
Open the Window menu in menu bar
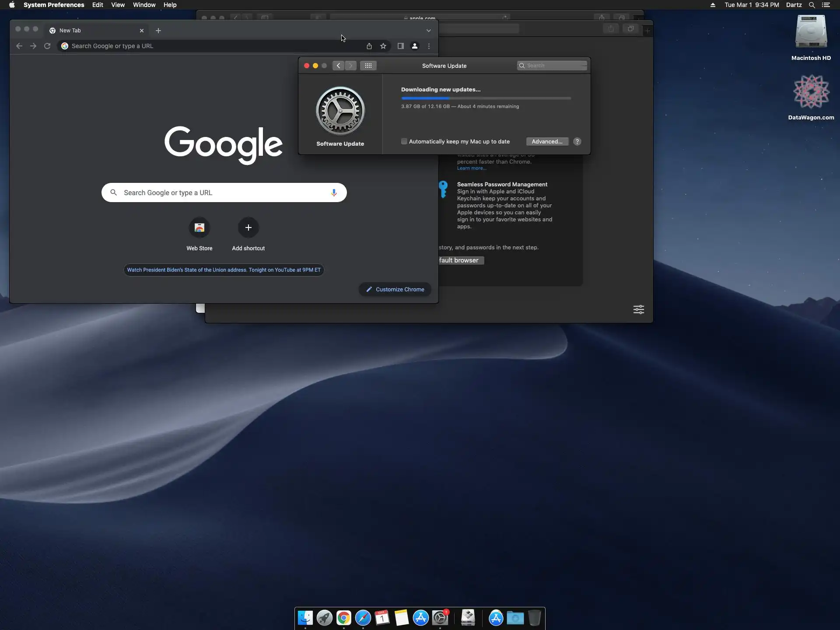[144, 5]
